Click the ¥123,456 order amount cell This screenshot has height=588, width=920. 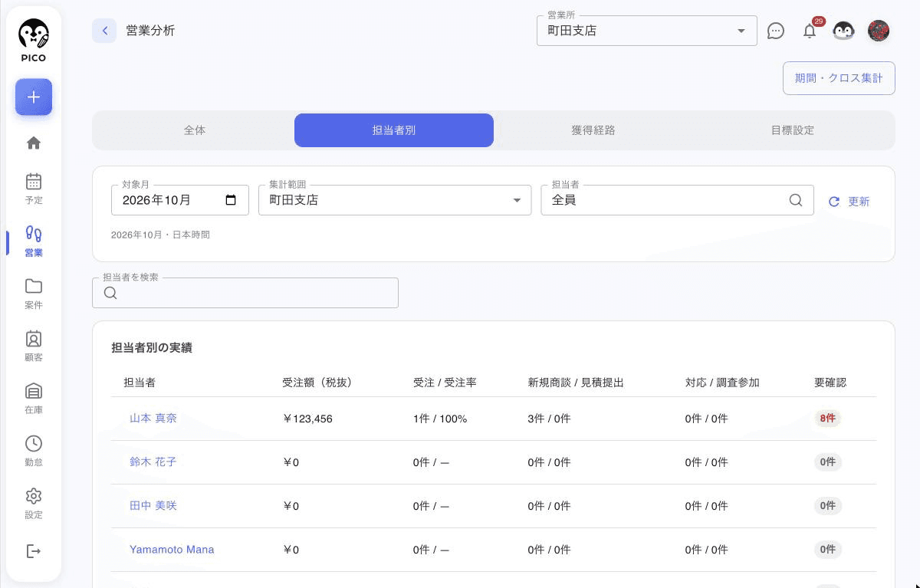point(307,419)
